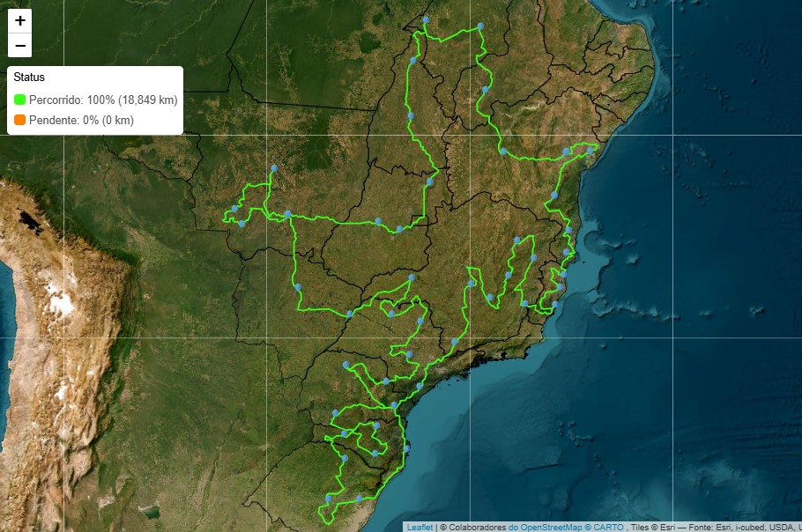Screen dimensions: 802x532
Task: Click the green Percorrido color swatch
Action: click(x=20, y=100)
